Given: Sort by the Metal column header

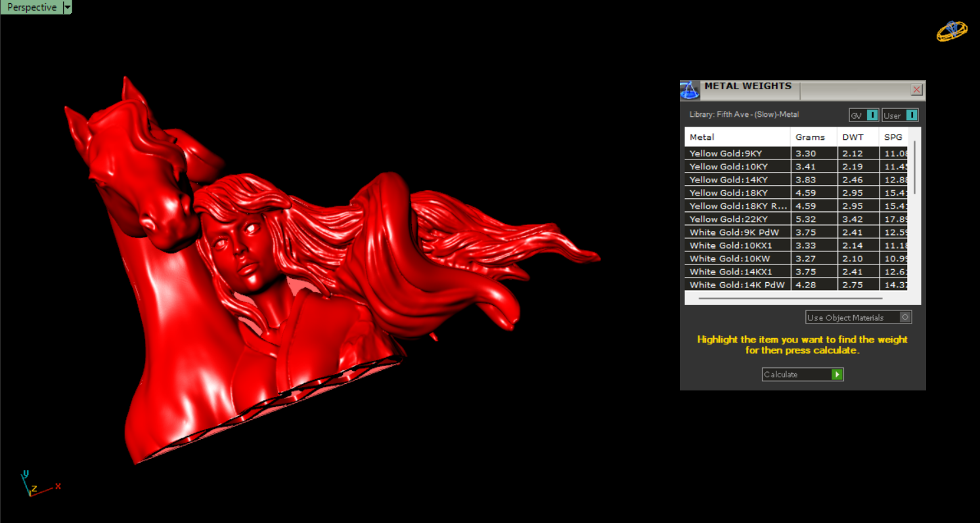Looking at the screenshot, I should click(x=736, y=137).
